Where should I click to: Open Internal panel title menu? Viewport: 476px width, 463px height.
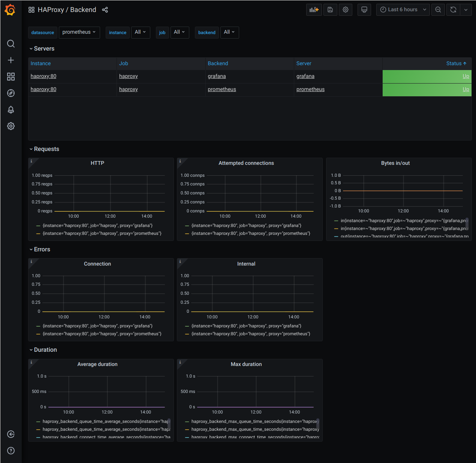tap(246, 264)
